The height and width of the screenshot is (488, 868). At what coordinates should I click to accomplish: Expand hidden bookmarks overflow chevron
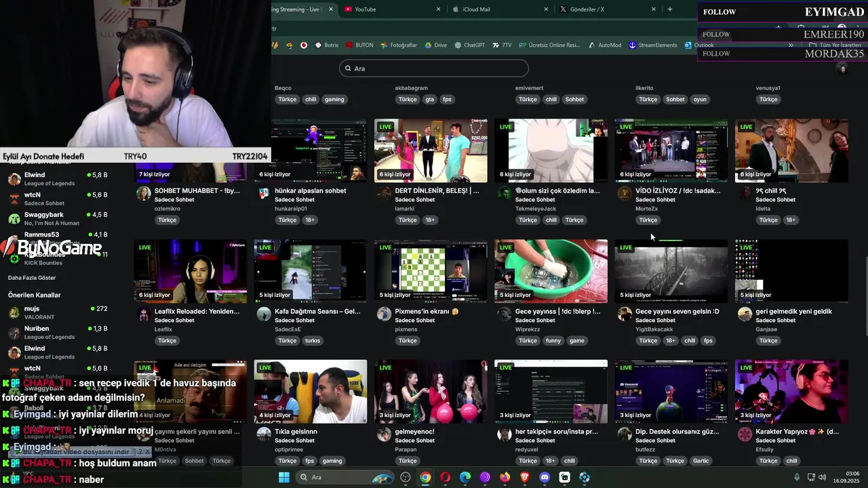tap(791, 45)
